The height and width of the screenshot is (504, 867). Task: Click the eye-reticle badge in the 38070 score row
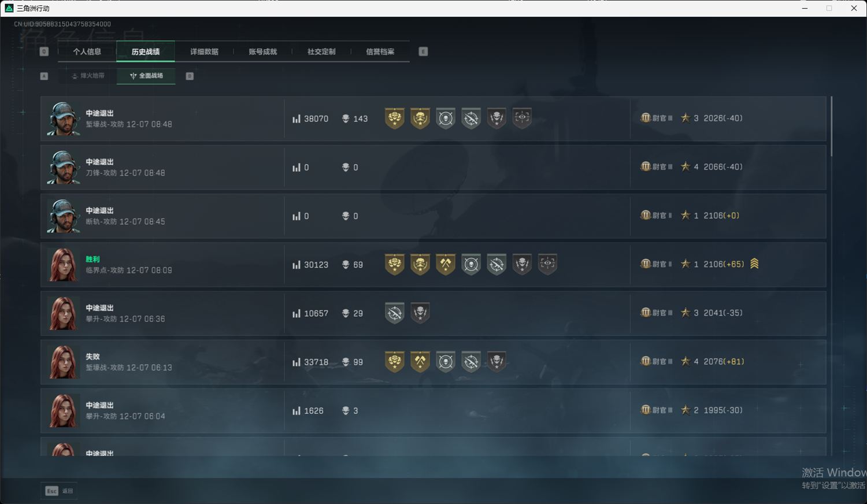coord(522,118)
